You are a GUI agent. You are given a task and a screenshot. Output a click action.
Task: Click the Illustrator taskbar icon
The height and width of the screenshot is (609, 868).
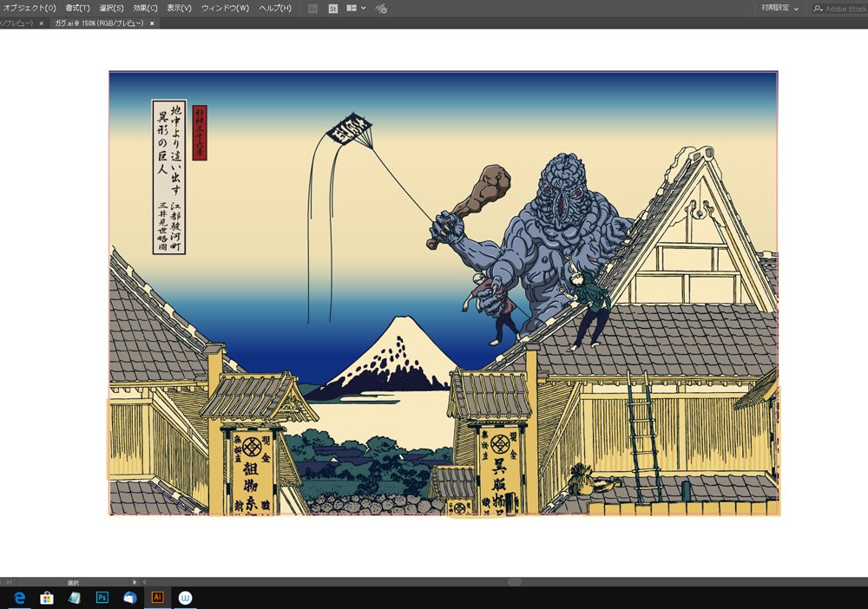click(x=158, y=598)
